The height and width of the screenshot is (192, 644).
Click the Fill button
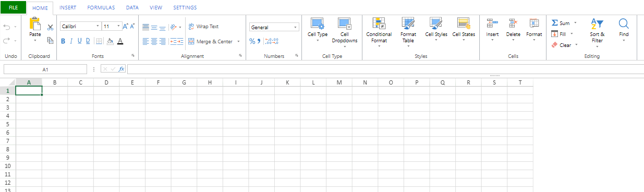[x=558, y=34]
